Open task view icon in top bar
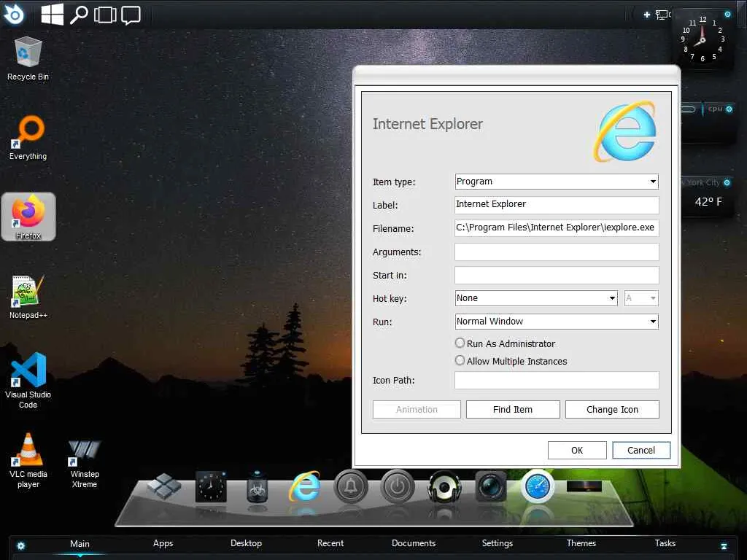Image resolution: width=747 pixels, height=560 pixels. tap(105, 15)
